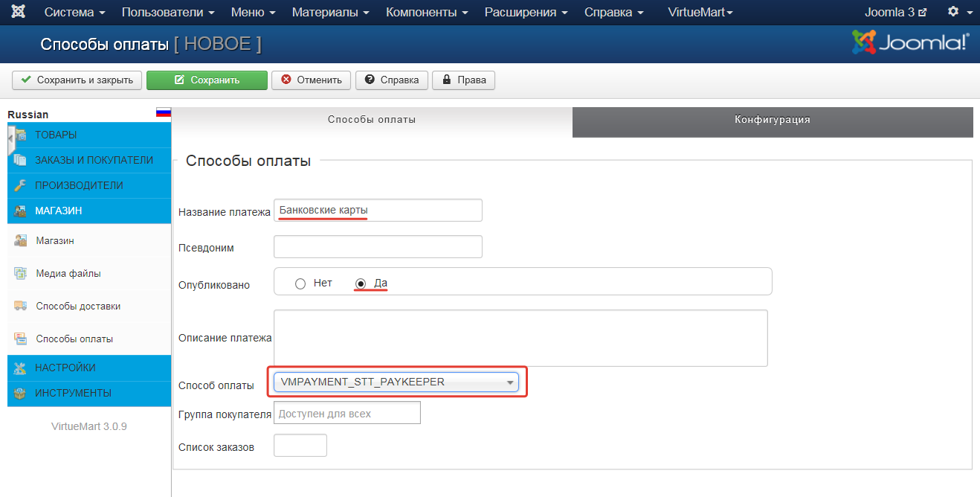This screenshot has width=980, height=497.
Task: Select the Да radio button for Опубликовано
Action: point(361,283)
